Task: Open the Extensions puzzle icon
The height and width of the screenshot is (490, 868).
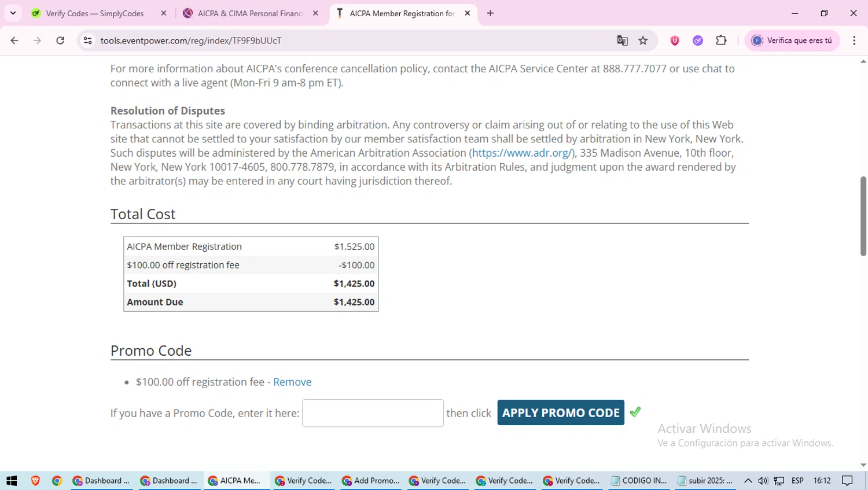Action: (721, 40)
